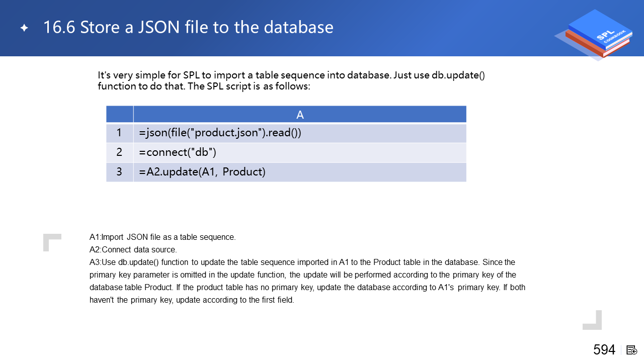Select the slide title "16.6 Store a JSON file"
The height and width of the screenshot is (362, 644).
click(x=188, y=27)
